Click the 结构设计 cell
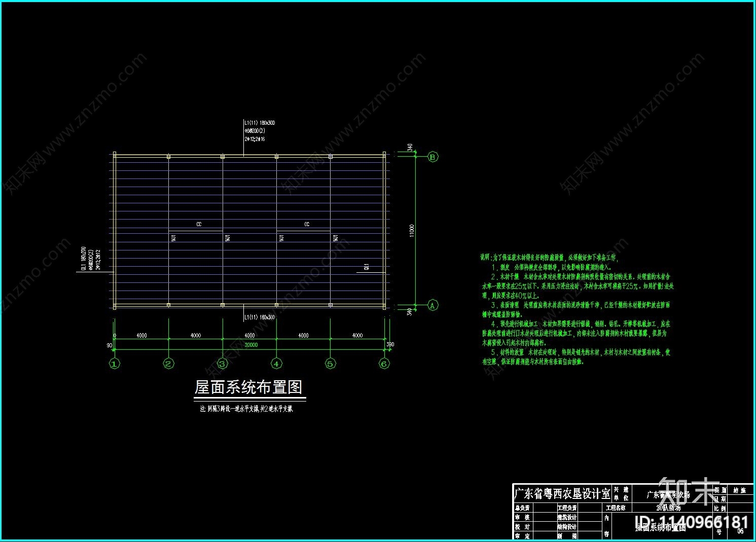The width and height of the screenshot is (756, 542). (x=567, y=527)
